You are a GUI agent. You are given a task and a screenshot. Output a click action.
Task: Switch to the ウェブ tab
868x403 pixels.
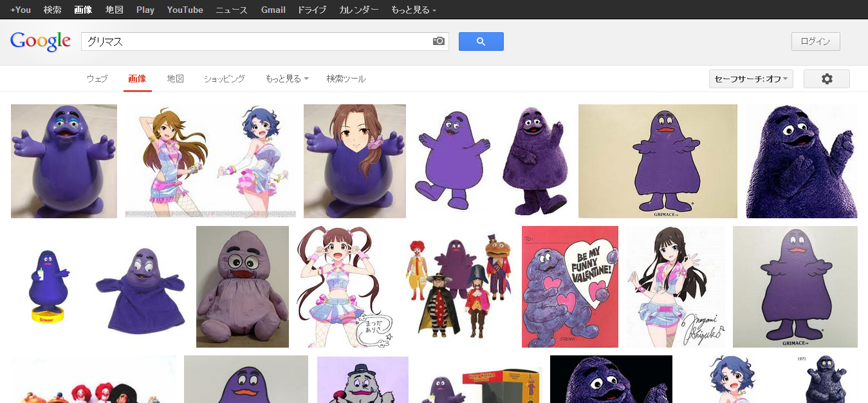click(97, 79)
